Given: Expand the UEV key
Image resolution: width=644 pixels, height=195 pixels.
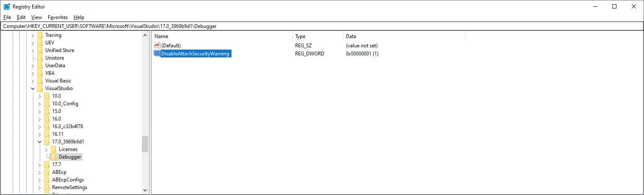Looking at the screenshot, I should click(x=33, y=43).
